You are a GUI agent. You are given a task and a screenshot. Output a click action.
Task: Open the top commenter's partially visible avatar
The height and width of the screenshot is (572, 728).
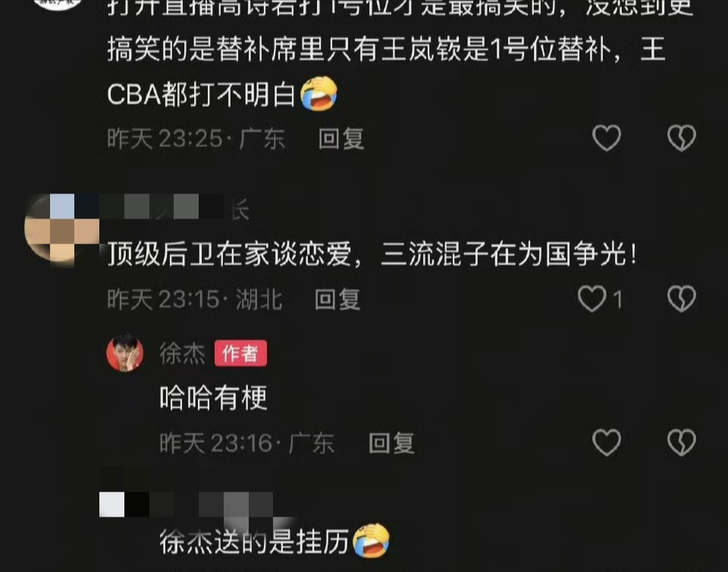click(x=58, y=4)
